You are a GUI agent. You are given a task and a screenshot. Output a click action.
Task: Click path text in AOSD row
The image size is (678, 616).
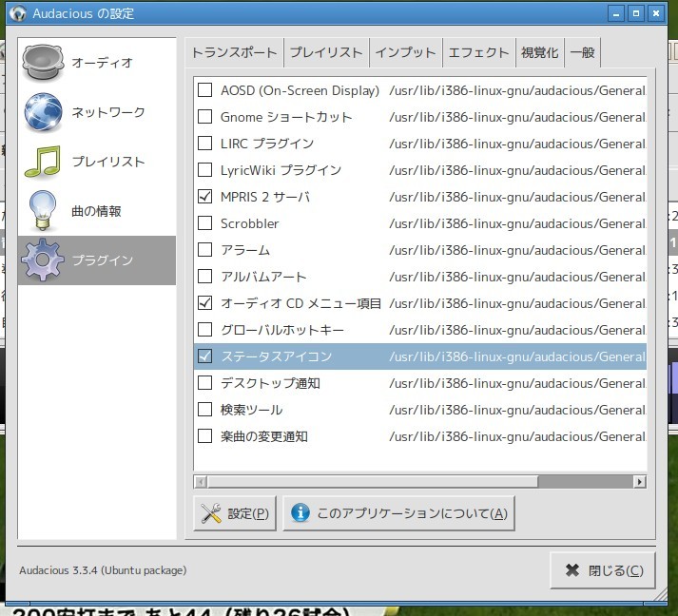pos(517,90)
